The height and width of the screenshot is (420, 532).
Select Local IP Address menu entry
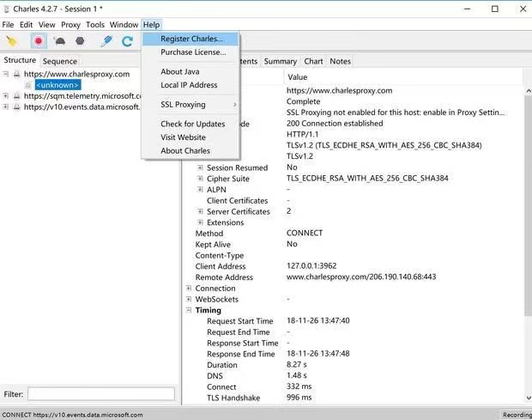pyautogui.click(x=191, y=85)
